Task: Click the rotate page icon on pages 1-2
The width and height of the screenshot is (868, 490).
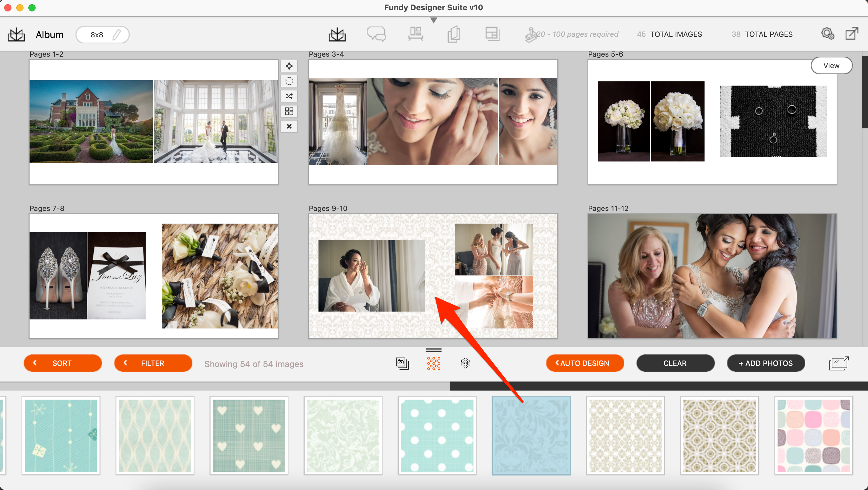Action: click(290, 81)
